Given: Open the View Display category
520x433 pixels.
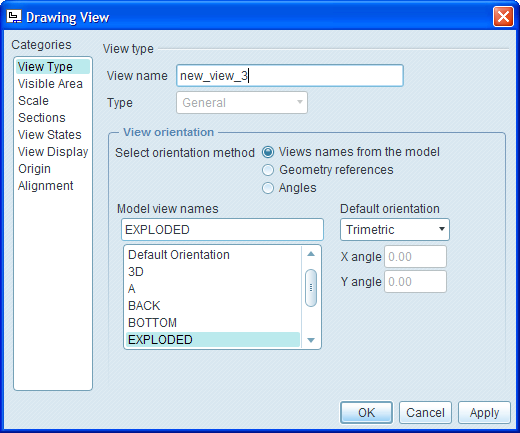Looking at the screenshot, I should coord(53,152).
